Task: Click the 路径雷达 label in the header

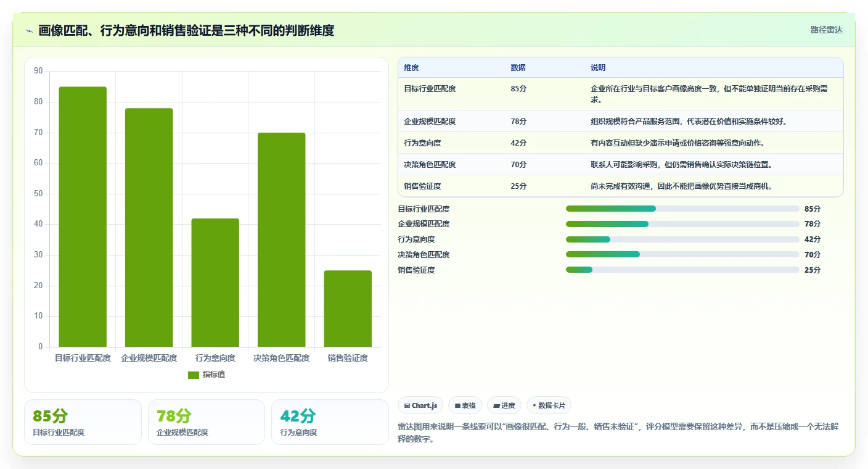Action: point(826,30)
